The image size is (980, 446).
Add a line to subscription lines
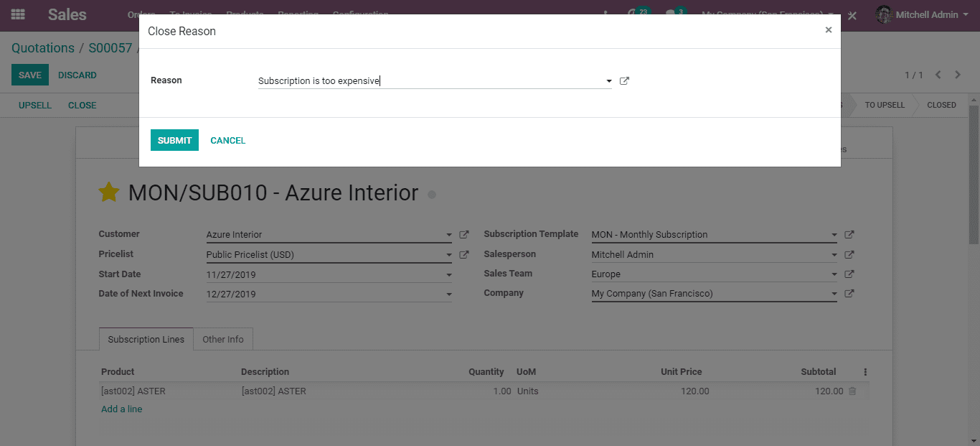(x=122, y=409)
